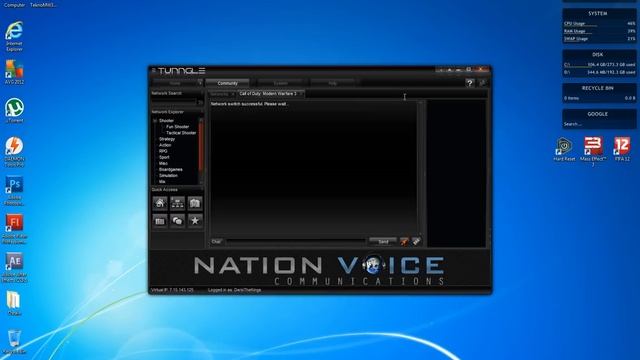This screenshot has height=360, width=640.
Task: Open the Help tab in Tunngle
Action: point(333,83)
